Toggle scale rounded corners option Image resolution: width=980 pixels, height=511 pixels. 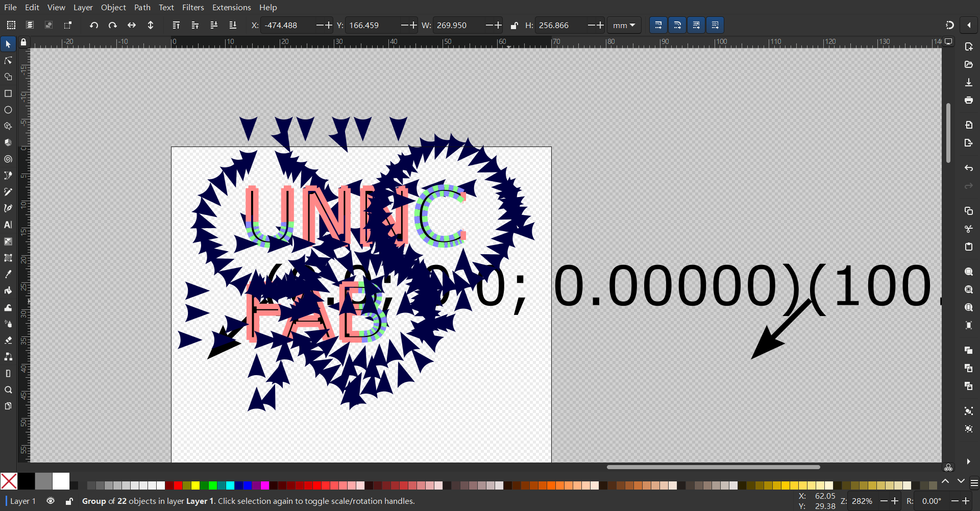click(x=677, y=25)
